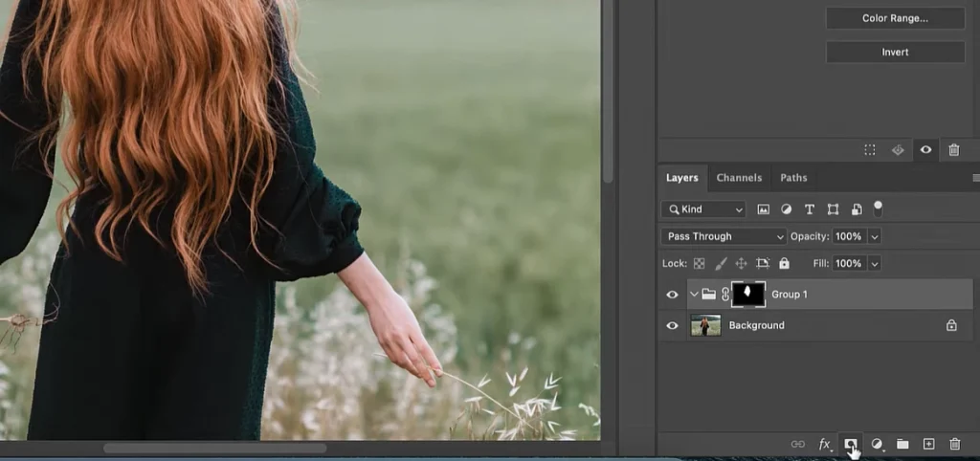The image size is (980, 461).
Task: Click the delete layer trash icon
Action: click(x=954, y=444)
